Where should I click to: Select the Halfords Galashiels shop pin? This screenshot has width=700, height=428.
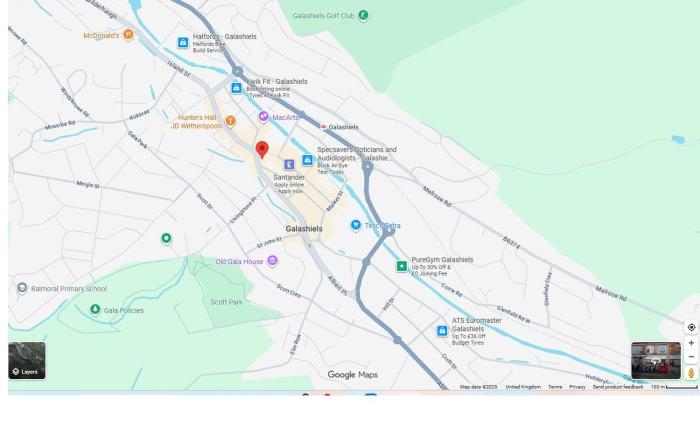pos(183,42)
